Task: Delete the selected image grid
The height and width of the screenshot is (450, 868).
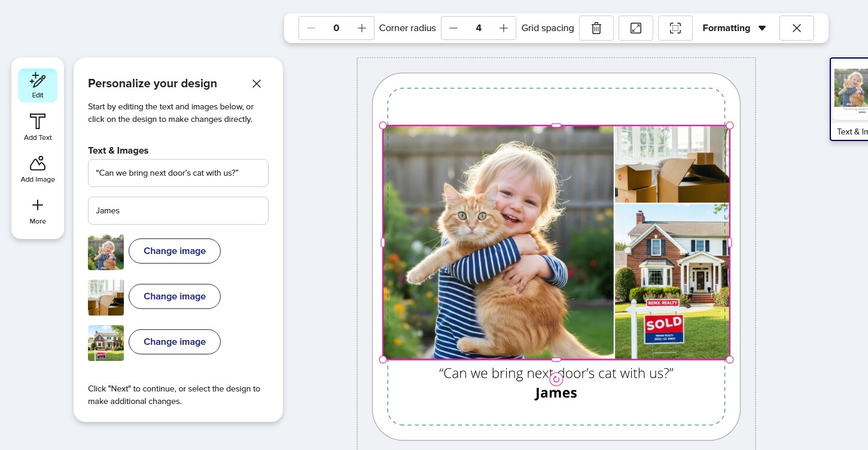Action: pos(596,28)
